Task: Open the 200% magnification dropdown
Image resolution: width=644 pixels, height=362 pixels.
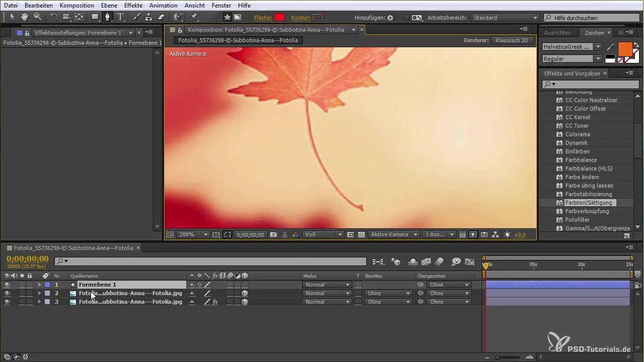Action: pos(205,235)
